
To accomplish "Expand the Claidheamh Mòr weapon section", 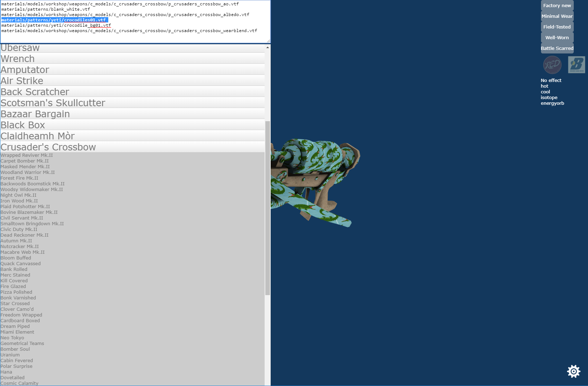I will 132,136.
